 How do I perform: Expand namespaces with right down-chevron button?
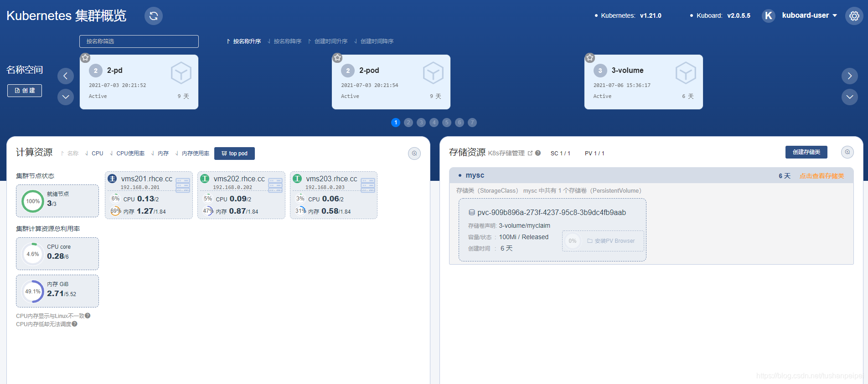[850, 97]
